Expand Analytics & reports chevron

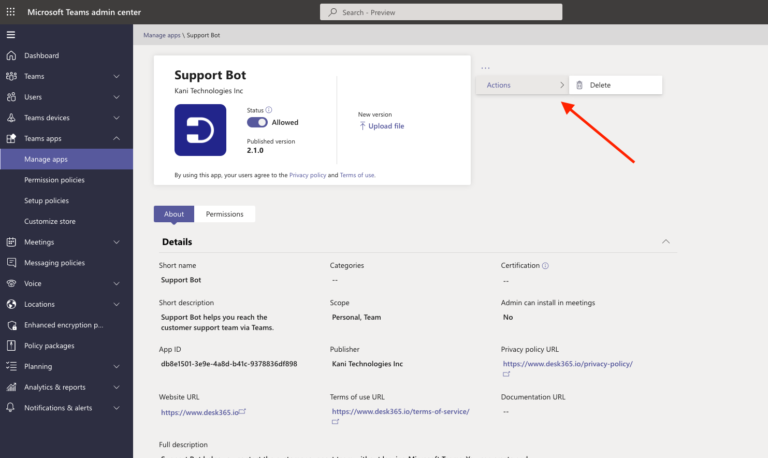pos(117,387)
